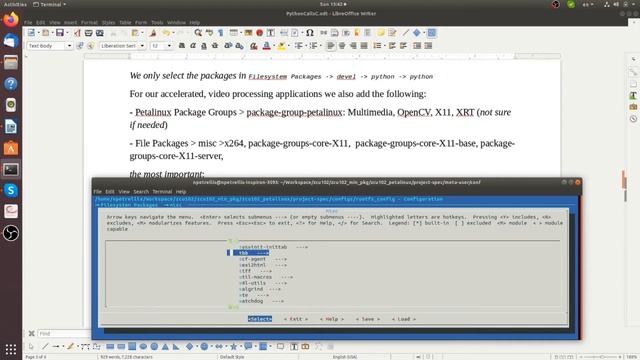Toggle formatting marks pilcrow icon

pyautogui.click(x=220, y=33)
